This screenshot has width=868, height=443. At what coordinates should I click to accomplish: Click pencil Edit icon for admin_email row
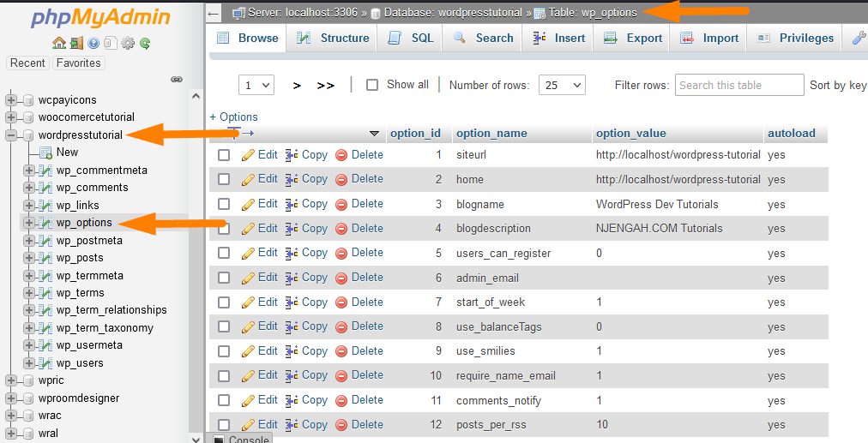point(248,278)
